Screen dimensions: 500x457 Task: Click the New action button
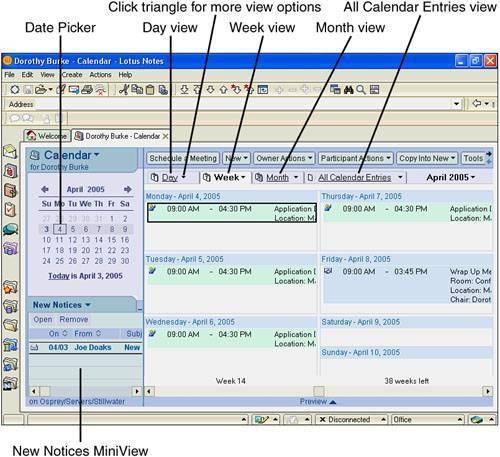point(236,158)
